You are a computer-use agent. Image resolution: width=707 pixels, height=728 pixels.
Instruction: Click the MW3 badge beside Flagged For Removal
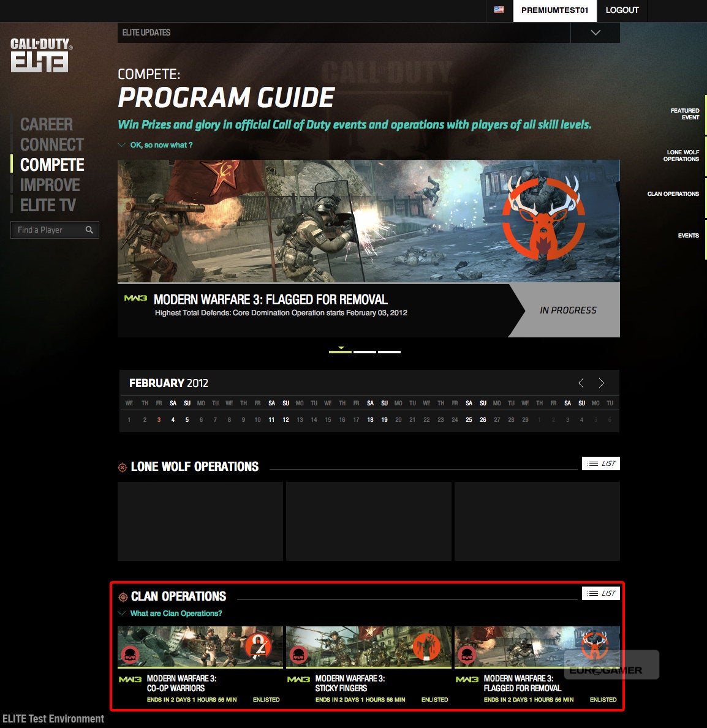(x=467, y=680)
